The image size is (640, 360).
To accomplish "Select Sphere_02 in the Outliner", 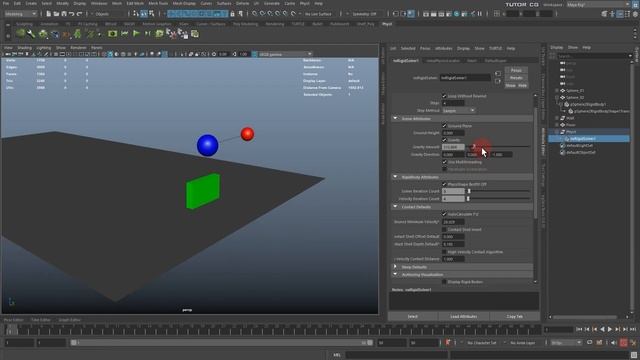I will (x=575, y=98).
